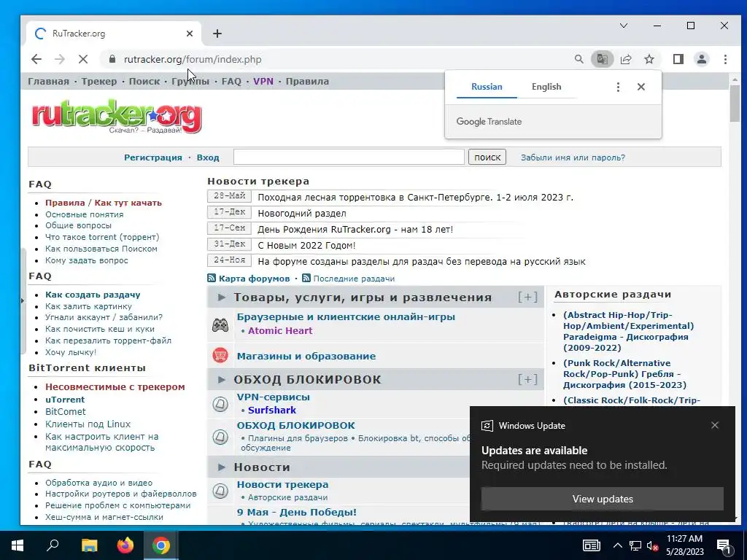
Task: Open a new tab with plus button
Action: click(217, 34)
